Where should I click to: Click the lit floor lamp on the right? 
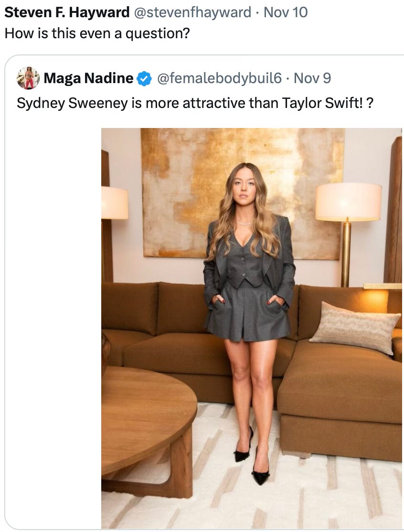pos(348,234)
